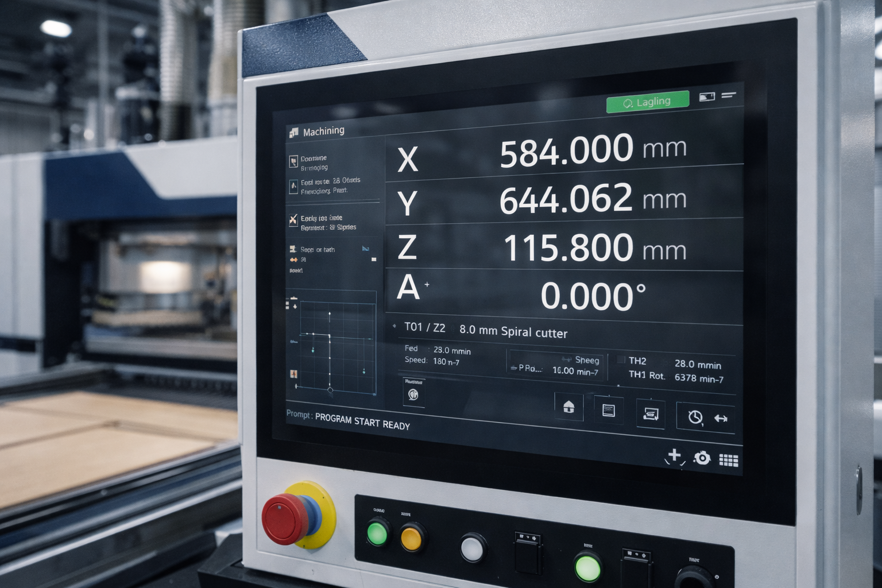
Task: Tap the circular icon under tool info
Action: [413, 394]
